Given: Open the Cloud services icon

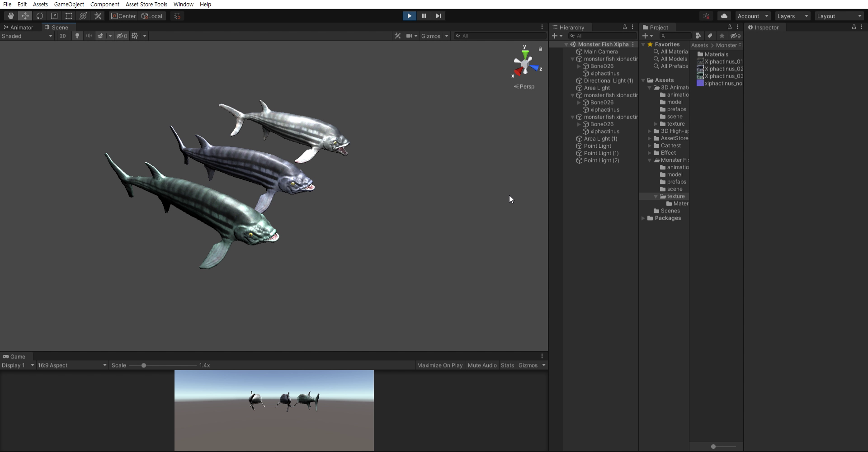Looking at the screenshot, I should click(x=724, y=16).
